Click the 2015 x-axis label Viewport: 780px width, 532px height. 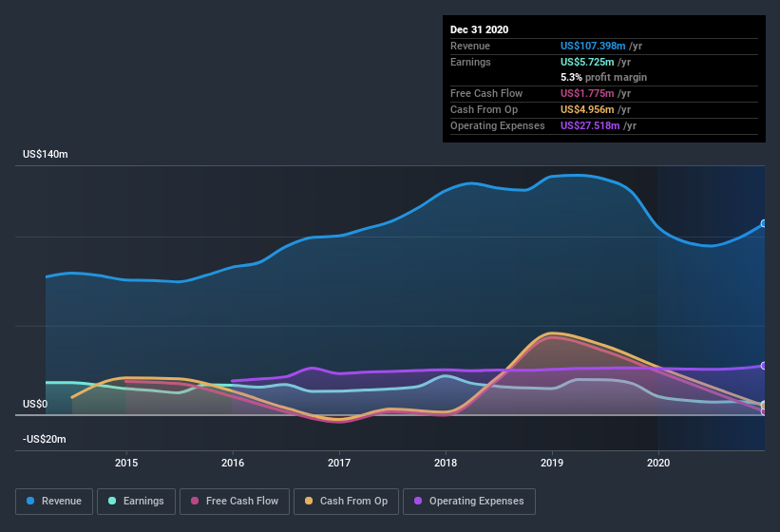tap(126, 463)
